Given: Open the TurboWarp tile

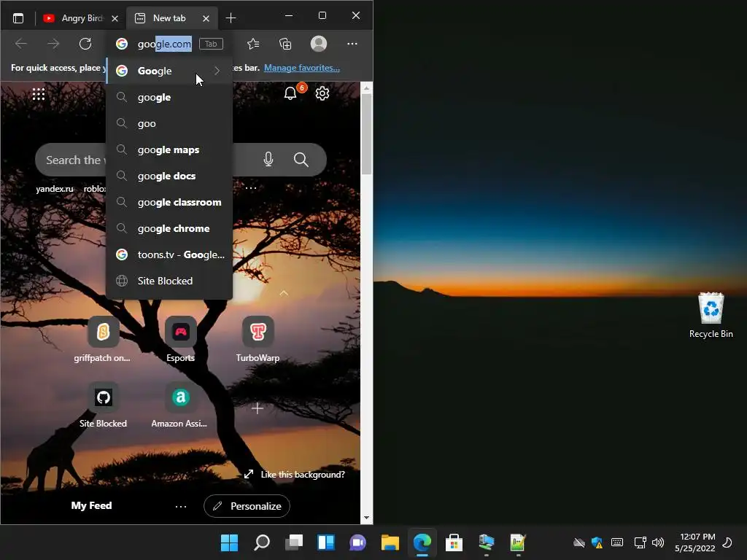Looking at the screenshot, I should [258, 339].
